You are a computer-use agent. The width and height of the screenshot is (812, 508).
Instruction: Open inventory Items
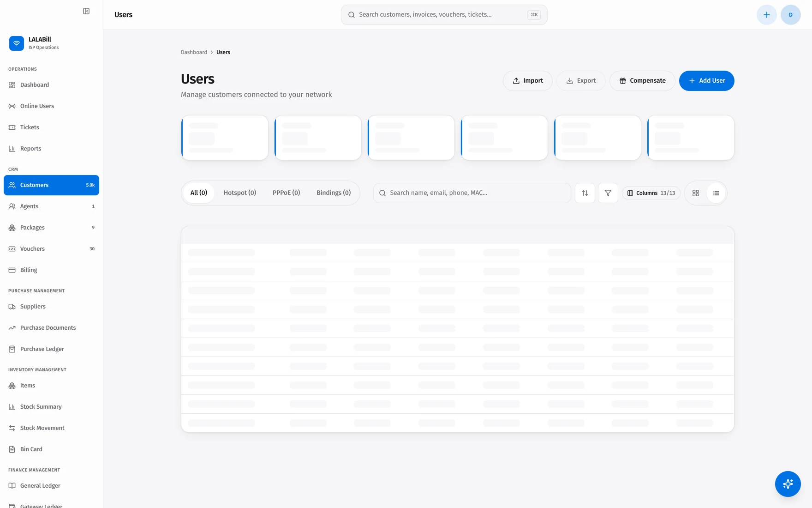51,386
